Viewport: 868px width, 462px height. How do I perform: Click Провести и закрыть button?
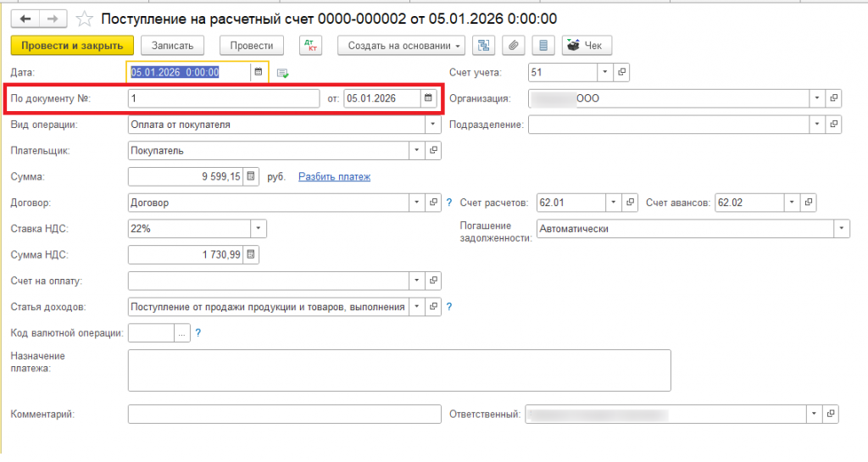72,46
